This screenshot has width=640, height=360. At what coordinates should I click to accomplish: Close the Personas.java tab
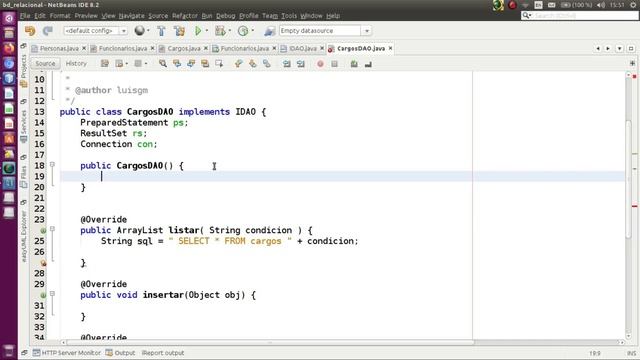[84, 48]
